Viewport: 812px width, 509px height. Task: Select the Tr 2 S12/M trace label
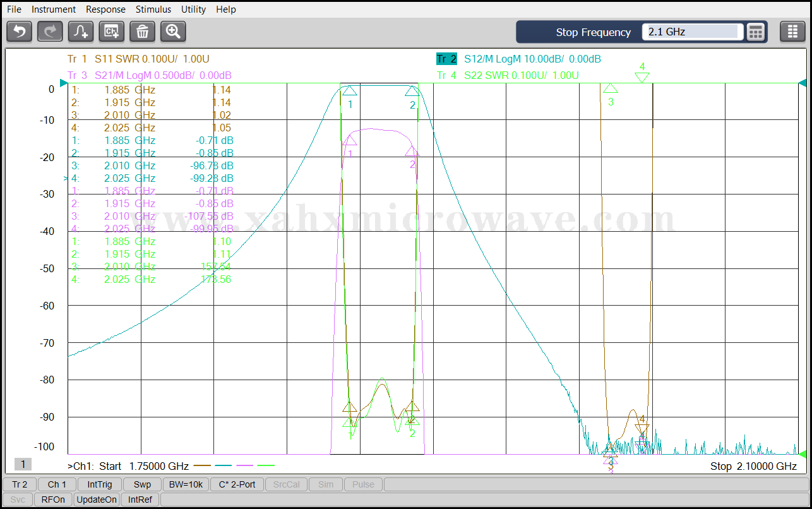[x=518, y=59]
